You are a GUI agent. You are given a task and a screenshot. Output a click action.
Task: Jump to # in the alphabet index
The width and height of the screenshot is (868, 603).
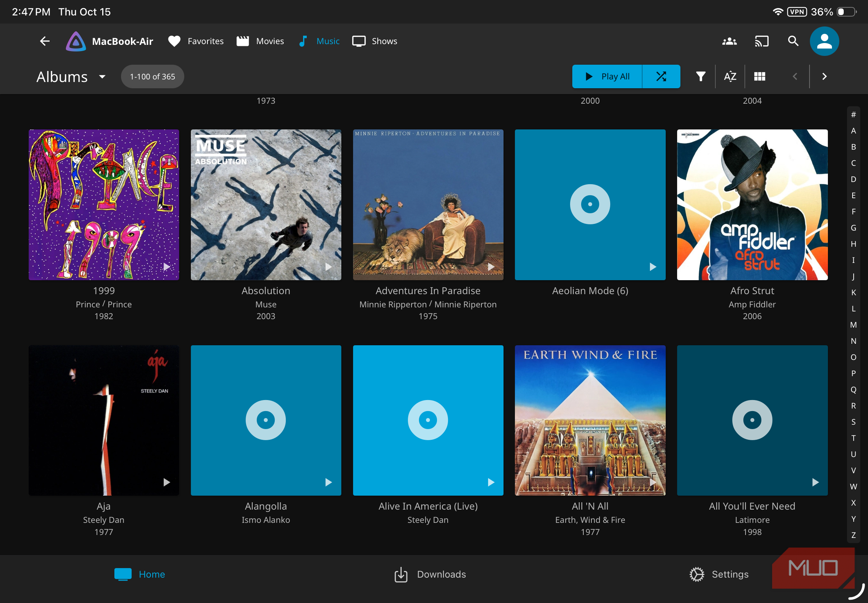[x=853, y=114]
